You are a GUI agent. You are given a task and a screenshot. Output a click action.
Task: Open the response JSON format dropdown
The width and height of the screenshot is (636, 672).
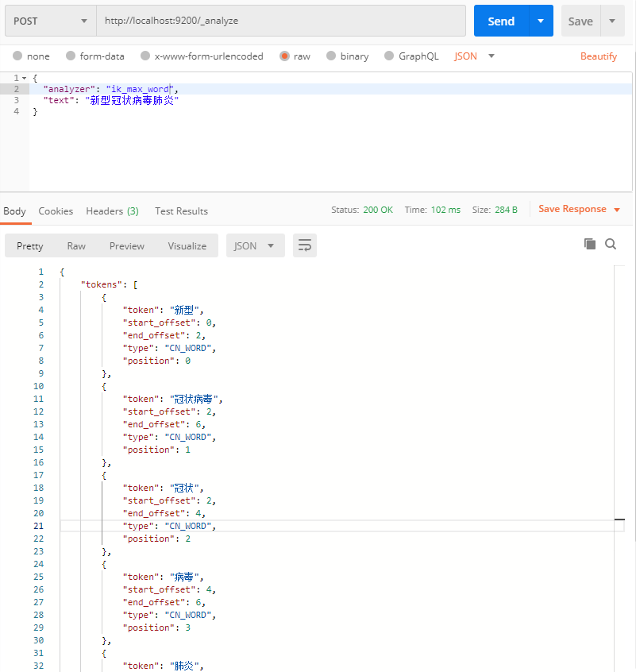point(255,245)
